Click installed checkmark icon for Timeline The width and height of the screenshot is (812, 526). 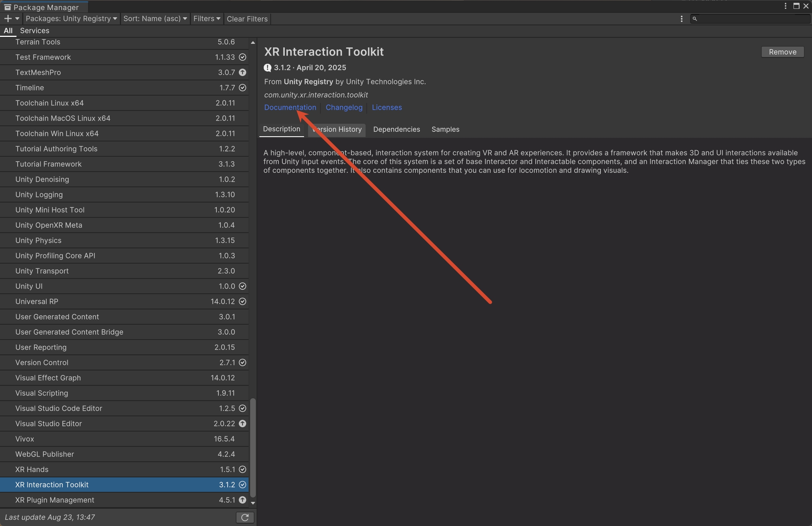pyautogui.click(x=243, y=88)
